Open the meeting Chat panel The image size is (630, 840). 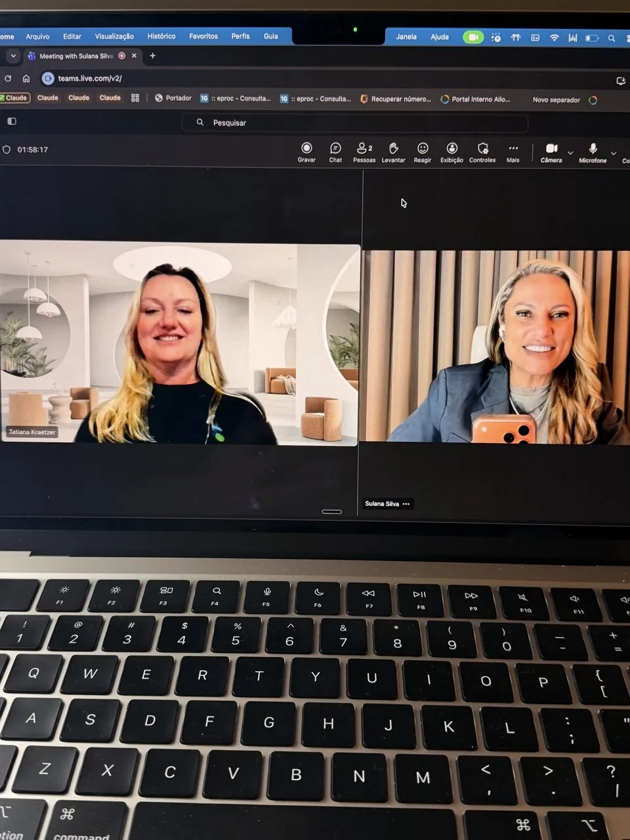click(335, 152)
